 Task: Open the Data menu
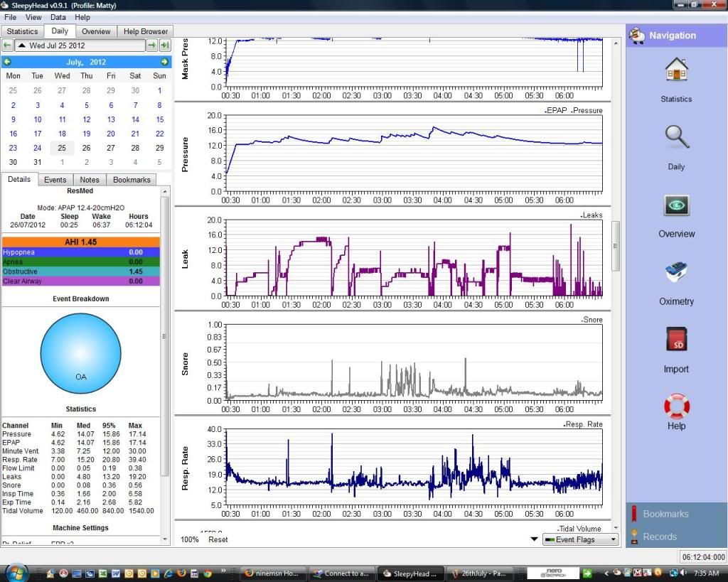click(x=58, y=17)
